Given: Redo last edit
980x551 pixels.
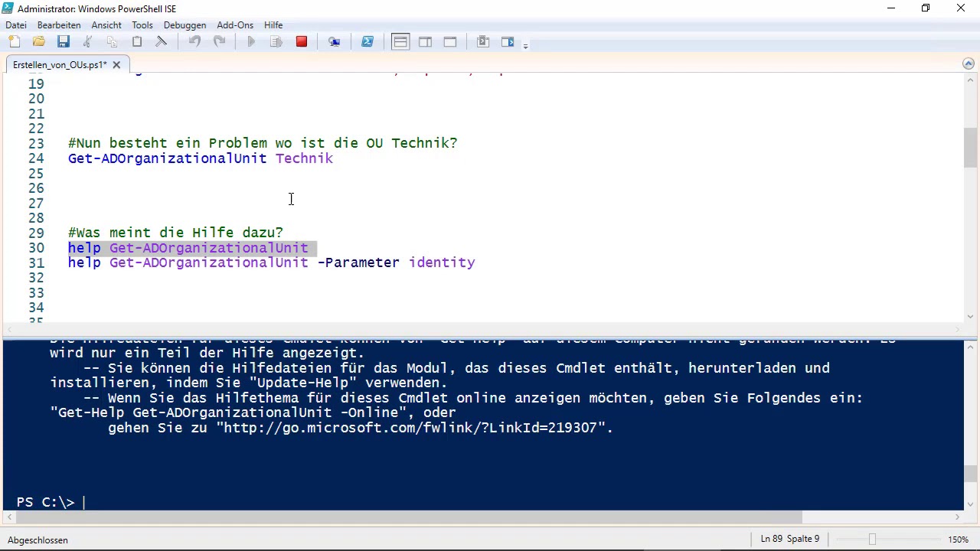Looking at the screenshot, I should (219, 42).
